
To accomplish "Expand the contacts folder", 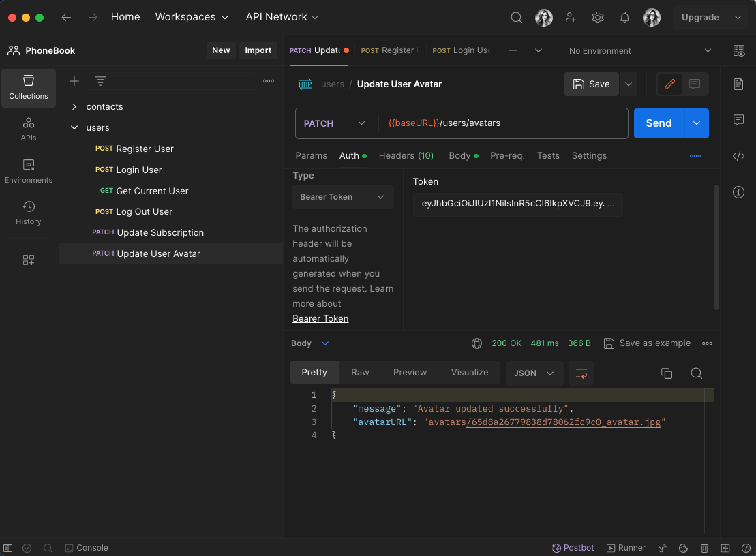I will (x=74, y=106).
